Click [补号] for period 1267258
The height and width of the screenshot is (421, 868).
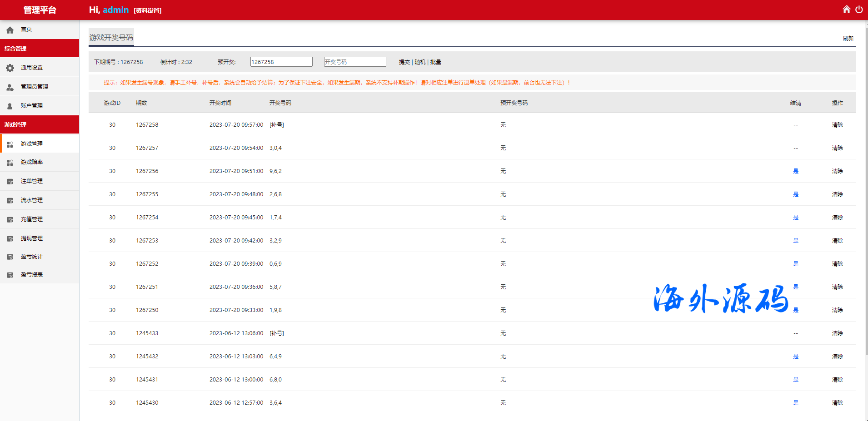pyautogui.click(x=277, y=125)
